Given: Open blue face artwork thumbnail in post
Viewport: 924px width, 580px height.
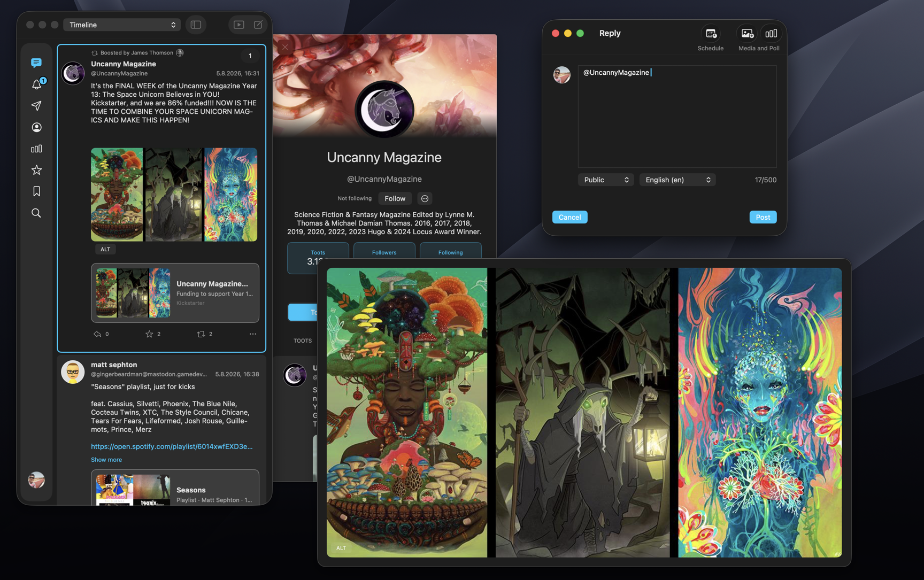Looking at the screenshot, I should point(231,195).
